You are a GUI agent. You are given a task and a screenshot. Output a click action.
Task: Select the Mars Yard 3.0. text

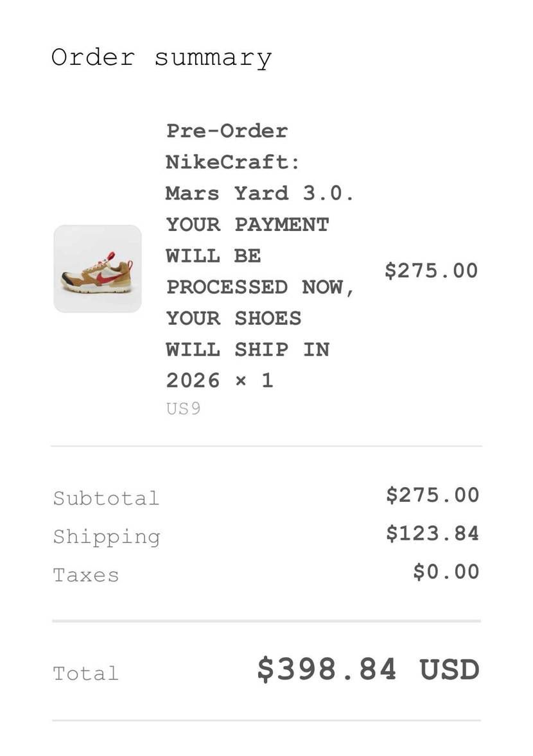pos(260,193)
